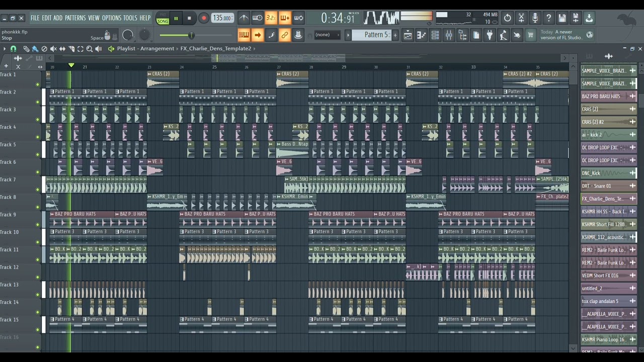Open the Playlist - Arrangement breadcrumb
Viewport: 644px width, 362px height.
click(x=145, y=49)
